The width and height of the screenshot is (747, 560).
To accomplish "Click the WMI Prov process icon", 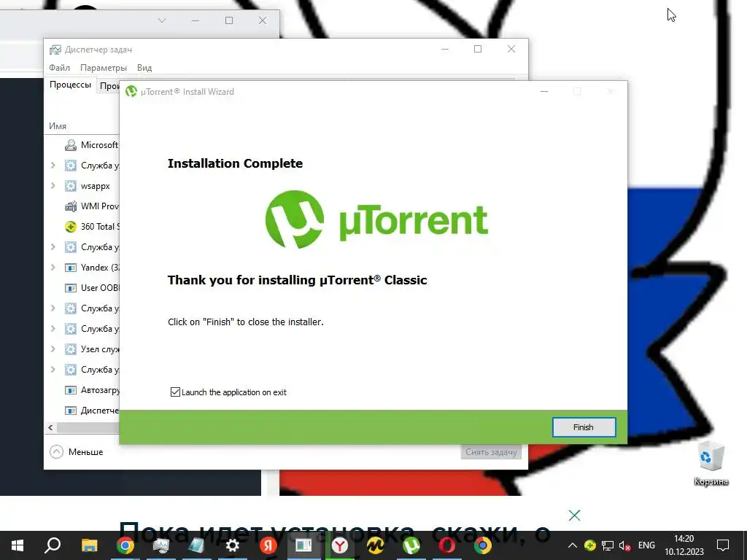I will click(x=71, y=206).
